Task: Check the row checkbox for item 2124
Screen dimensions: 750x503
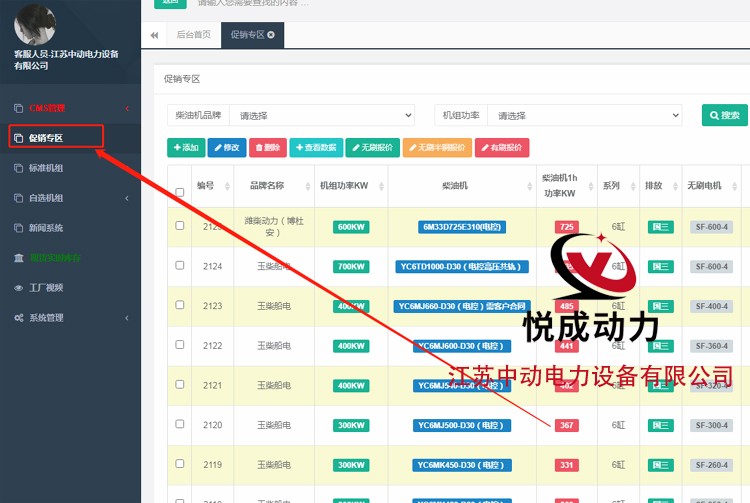Action: (x=180, y=266)
